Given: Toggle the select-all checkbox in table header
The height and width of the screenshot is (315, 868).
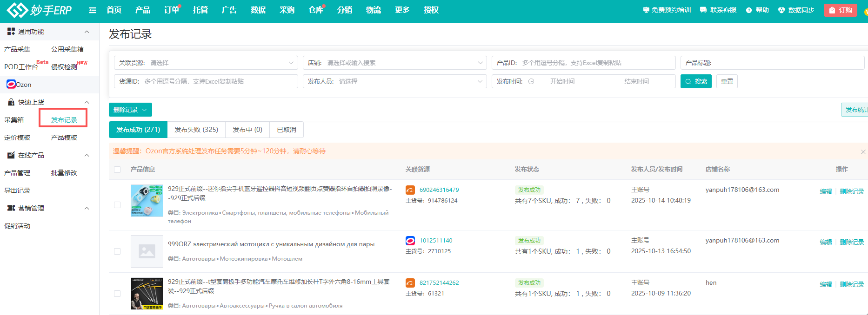Looking at the screenshot, I should (x=117, y=170).
